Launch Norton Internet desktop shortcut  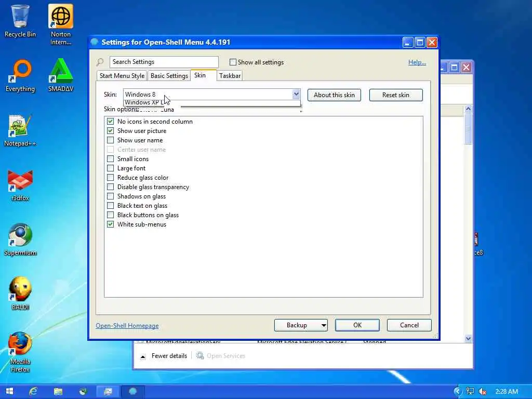click(x=61, y=24)
